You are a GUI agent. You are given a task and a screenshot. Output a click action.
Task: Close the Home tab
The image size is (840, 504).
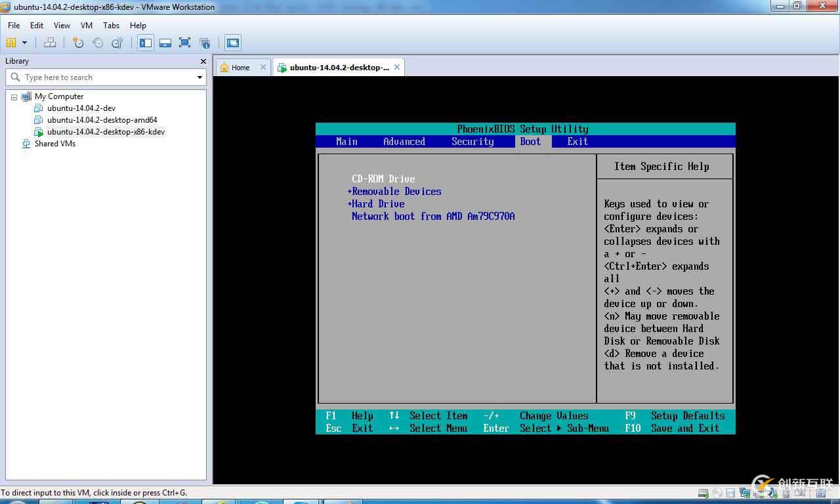tap(263, 67)
